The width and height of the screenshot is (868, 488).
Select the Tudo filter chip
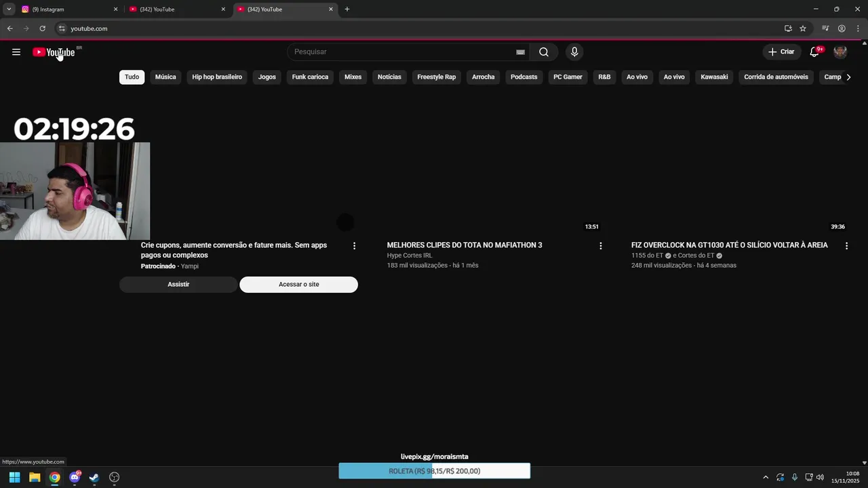coord(132,77)
